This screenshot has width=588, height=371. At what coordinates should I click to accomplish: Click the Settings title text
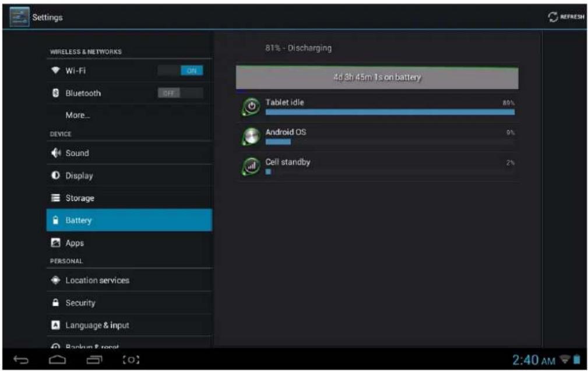(x=47, y=17)
